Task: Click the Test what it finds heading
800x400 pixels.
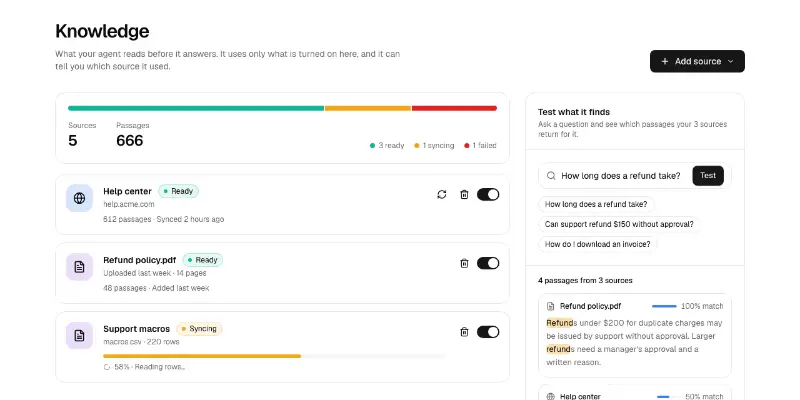Action: (574, 112)
